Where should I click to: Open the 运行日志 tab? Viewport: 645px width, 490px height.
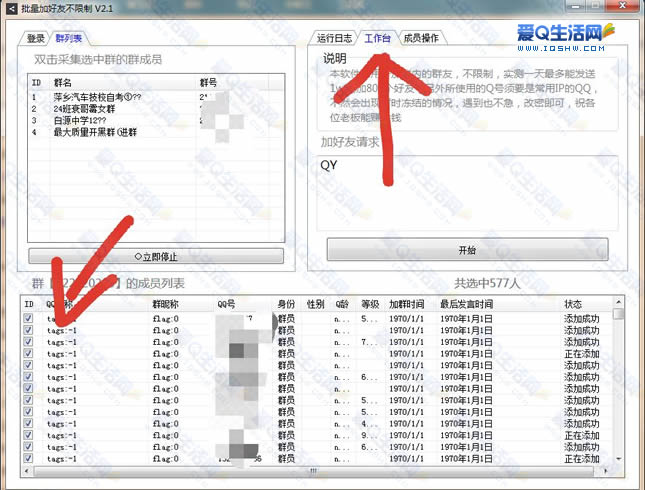pyautogui.click(x=334, y=38)
